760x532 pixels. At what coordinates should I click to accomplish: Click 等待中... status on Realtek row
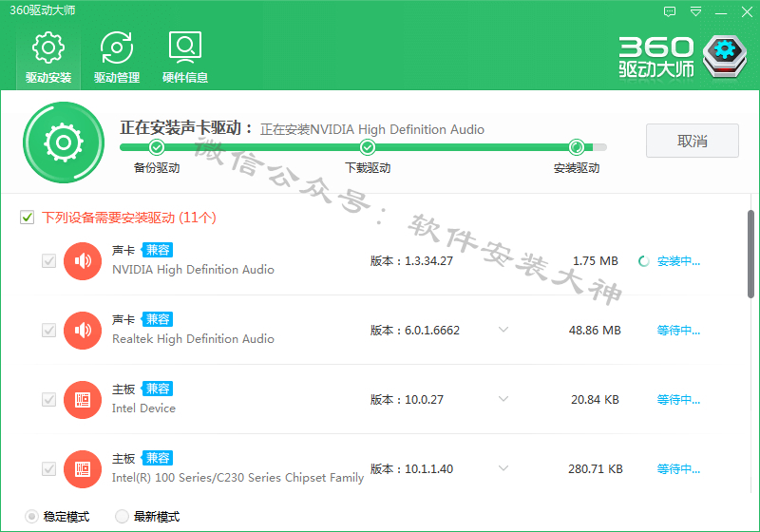[x=678, y=331]
